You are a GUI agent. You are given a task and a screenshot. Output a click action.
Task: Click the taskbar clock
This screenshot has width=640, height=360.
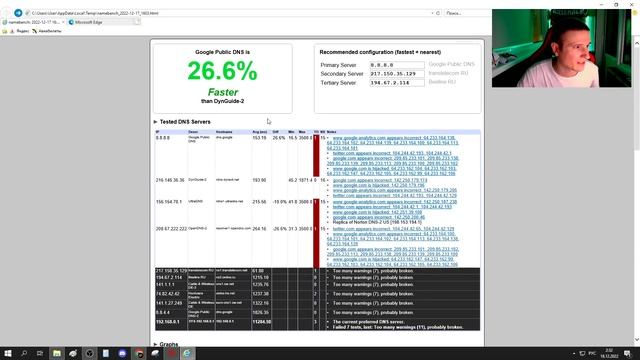point(609,353)
